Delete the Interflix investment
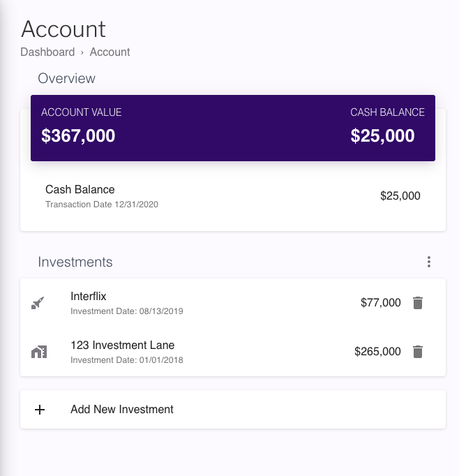The image size is (459, 476). (418, 303)
